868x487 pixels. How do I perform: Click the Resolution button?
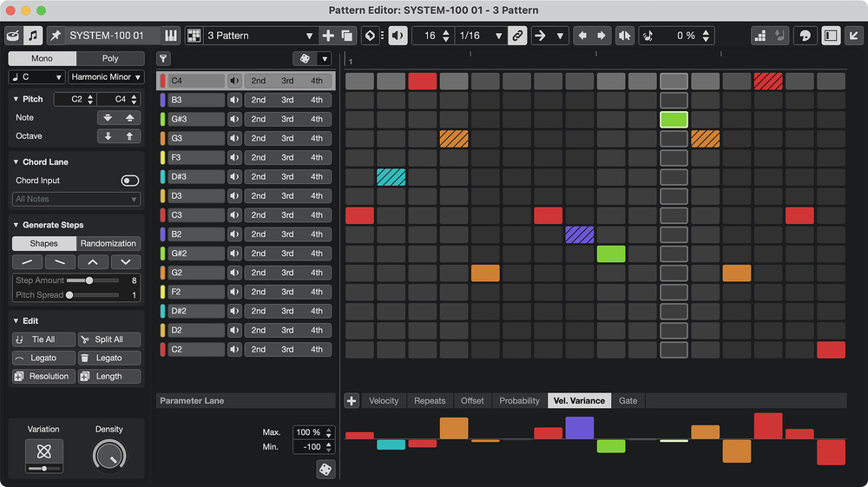tap(43, 377)
